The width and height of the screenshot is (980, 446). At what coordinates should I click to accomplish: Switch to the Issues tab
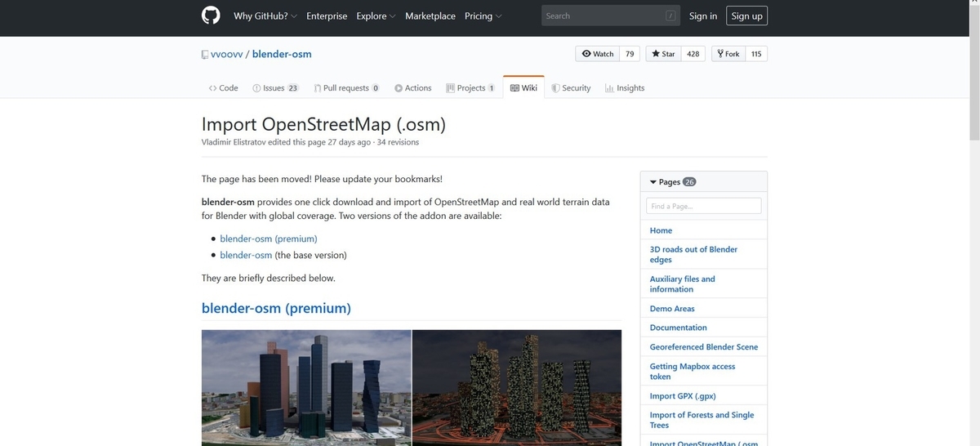(275, 87)
